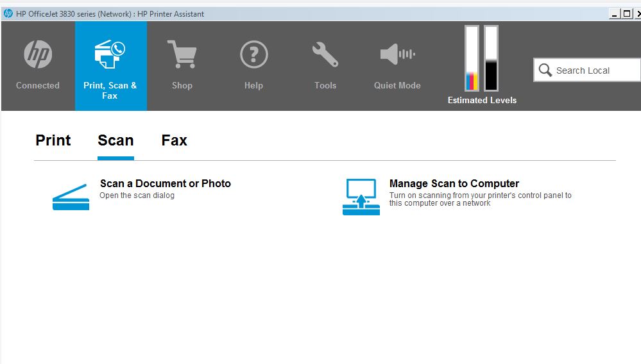Click the Manage Scan to Computer icon
Viewport: 641px width, 364px height.
tap(361, 197)
